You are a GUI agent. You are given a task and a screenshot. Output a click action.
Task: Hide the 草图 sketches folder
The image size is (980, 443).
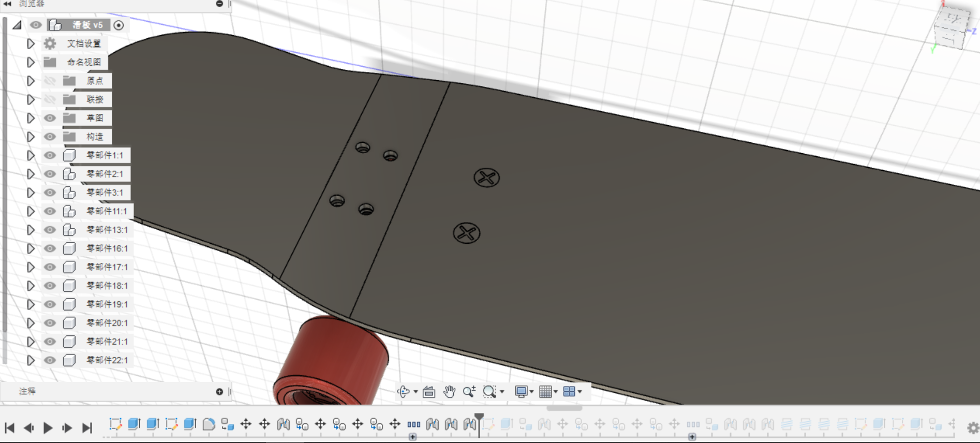[x=50, y=118]
